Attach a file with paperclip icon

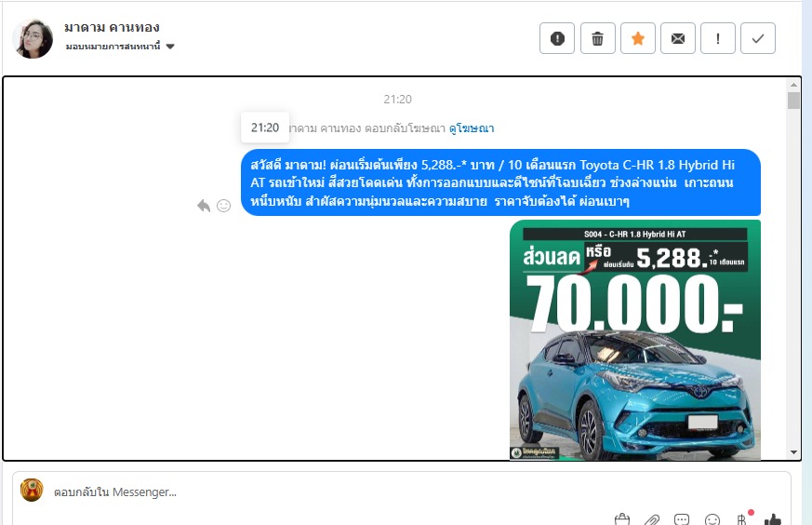(x=652, y=519)
